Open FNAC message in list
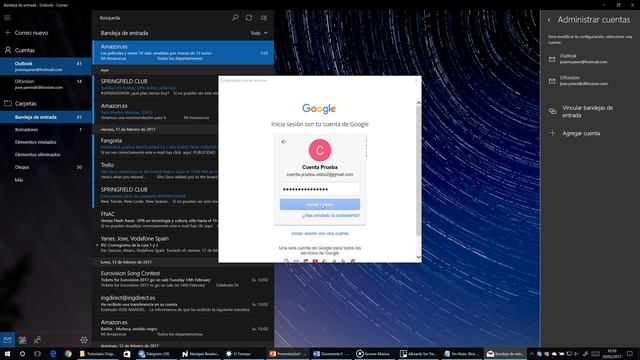The width and height of the screenshot is (640, 360). coord(156,220)
